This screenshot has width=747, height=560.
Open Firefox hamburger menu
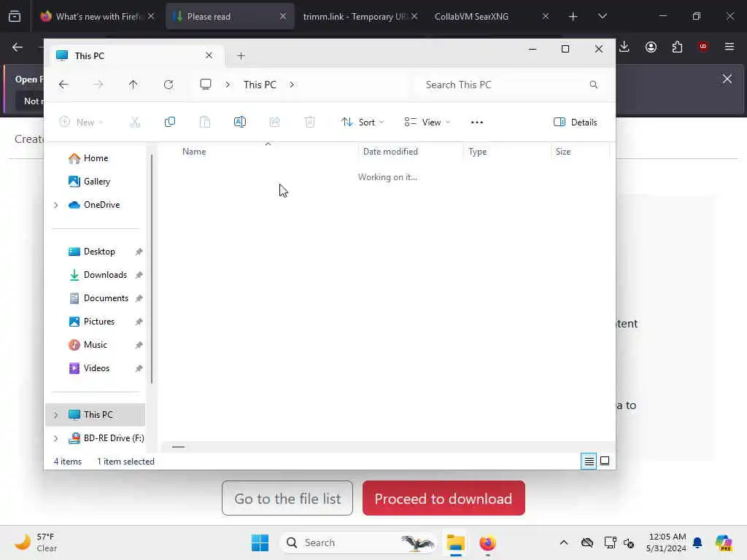(x=729, y=47)
